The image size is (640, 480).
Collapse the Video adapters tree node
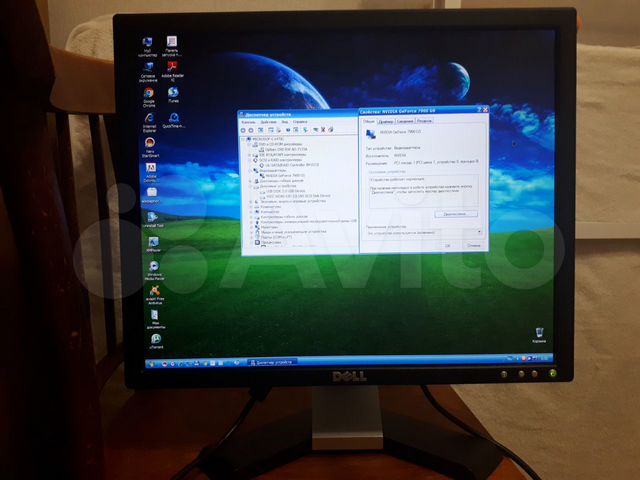tap(248, 169)
